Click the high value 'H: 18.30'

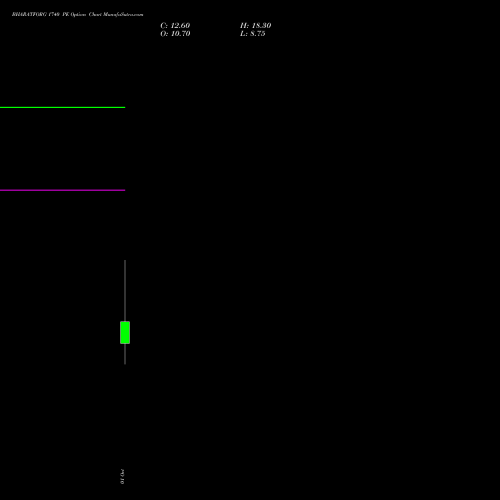point(255,26)
